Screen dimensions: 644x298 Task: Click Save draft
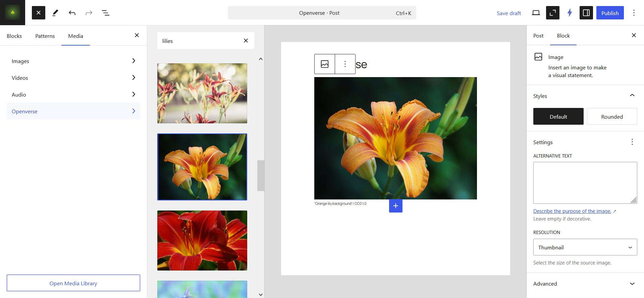(x=508, y=13)
